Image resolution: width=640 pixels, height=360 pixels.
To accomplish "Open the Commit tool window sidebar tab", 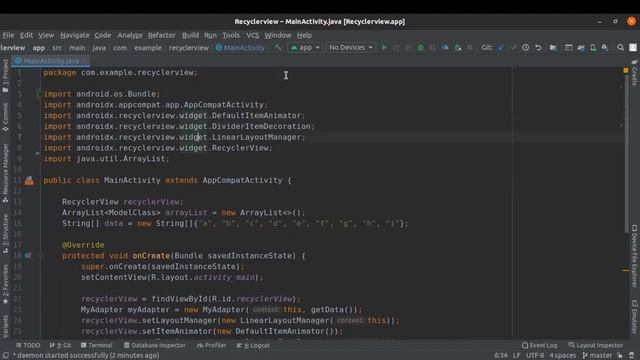I will tap(5, 117).
